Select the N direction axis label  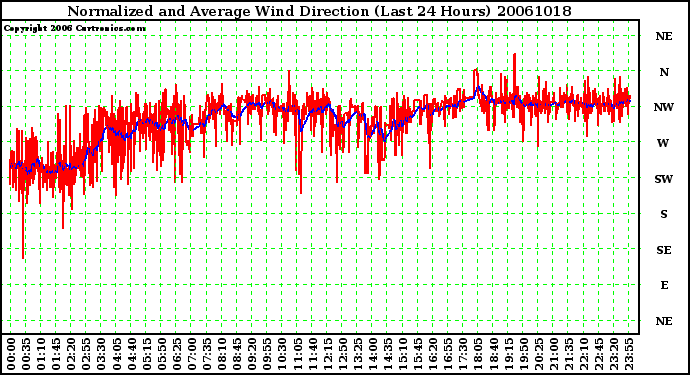[664, 72]
